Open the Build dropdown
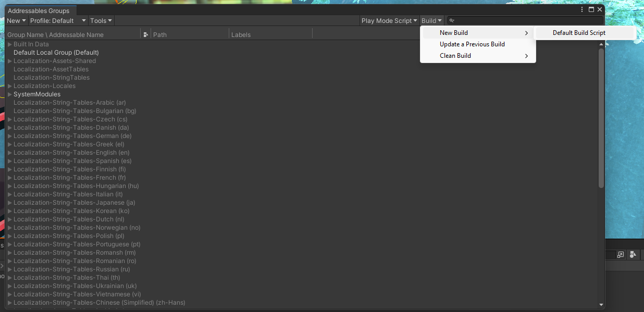Image resolution: width=644 pixels, height=312 pixels. pyautogui.click(x=431, y=20)
